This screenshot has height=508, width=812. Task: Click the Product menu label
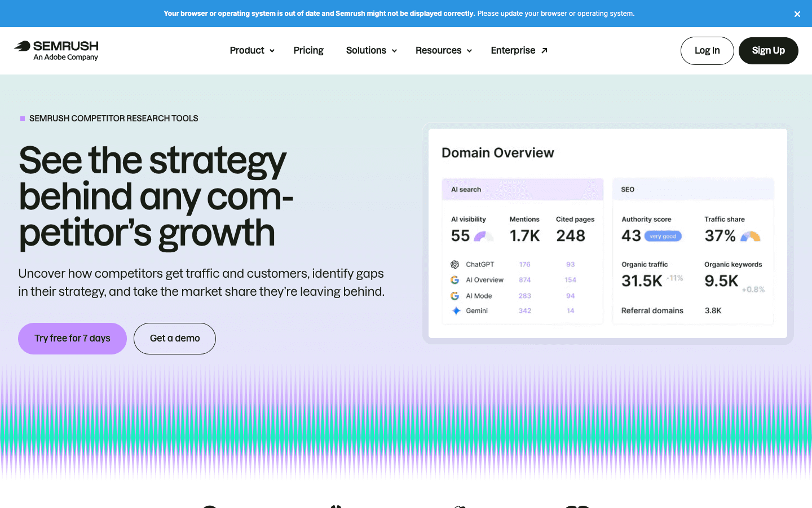pyautogui.click(x=247, y=50)
